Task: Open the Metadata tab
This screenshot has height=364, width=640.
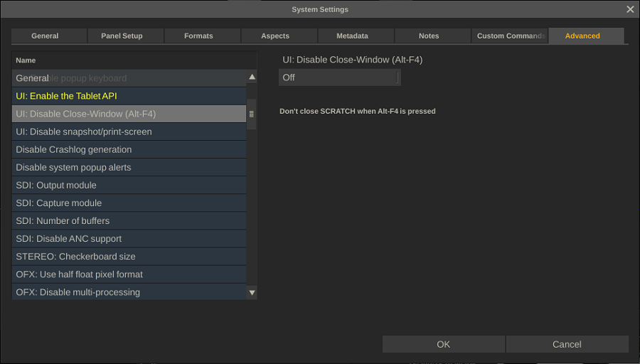Action: point(352,36)
